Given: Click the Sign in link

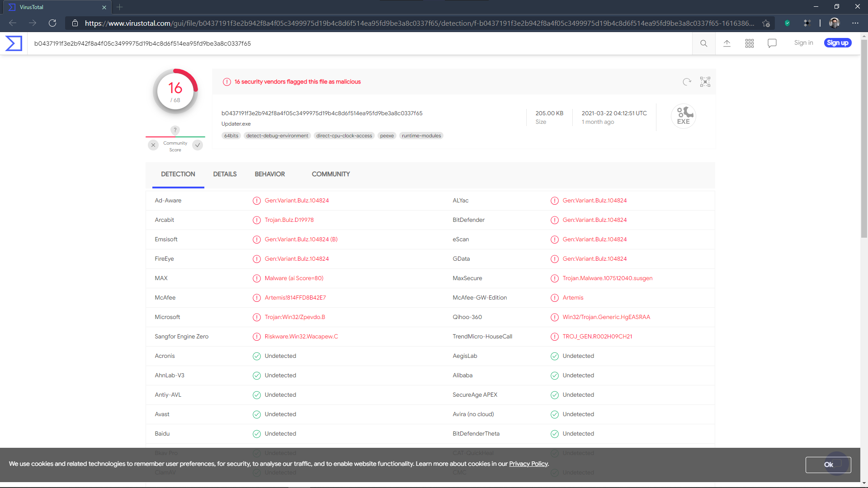Looking at the screenshot, I should pyautogui.click(x=803, y=43).
